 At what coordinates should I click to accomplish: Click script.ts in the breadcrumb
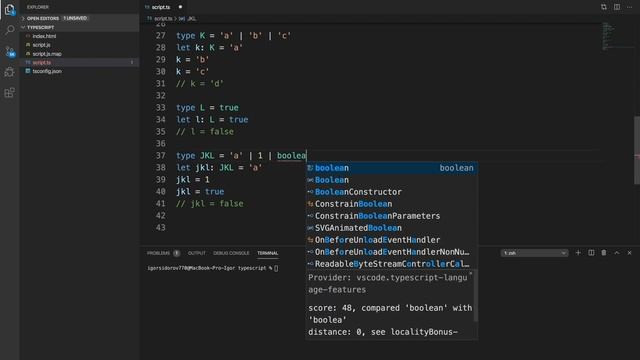162,19
